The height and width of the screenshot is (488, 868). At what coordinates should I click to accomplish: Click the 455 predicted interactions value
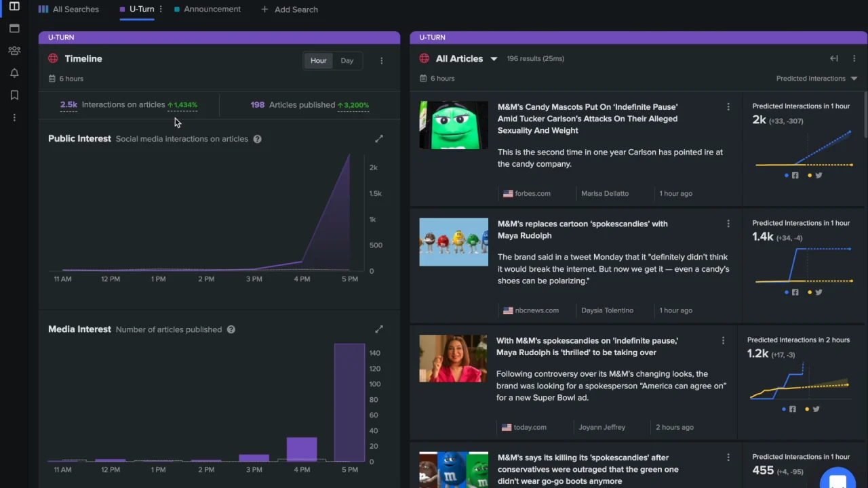[763, 470]
